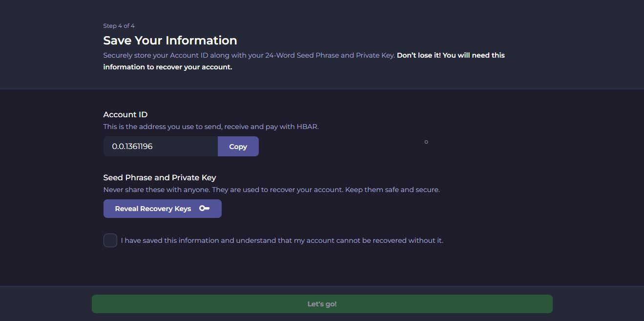Image resolution: width=644 pixels, height=321 pixels.
Task: Click the bold 'Don't lose it!' warning text
Action: click(x=418, y=55)
